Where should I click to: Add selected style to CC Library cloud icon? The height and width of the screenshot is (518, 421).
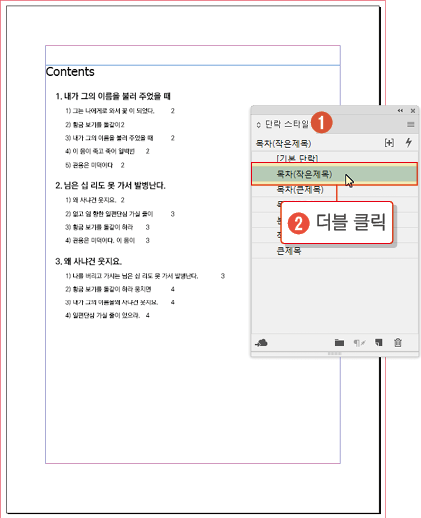point(261,342)
